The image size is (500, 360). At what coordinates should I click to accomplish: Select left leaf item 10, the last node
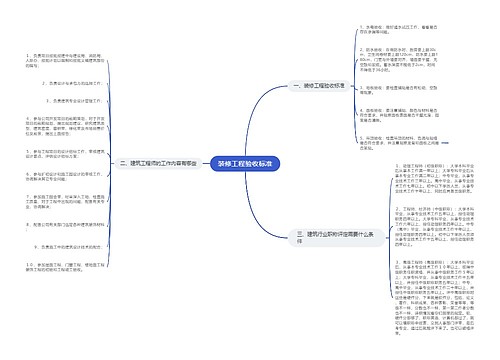(65, 267)
